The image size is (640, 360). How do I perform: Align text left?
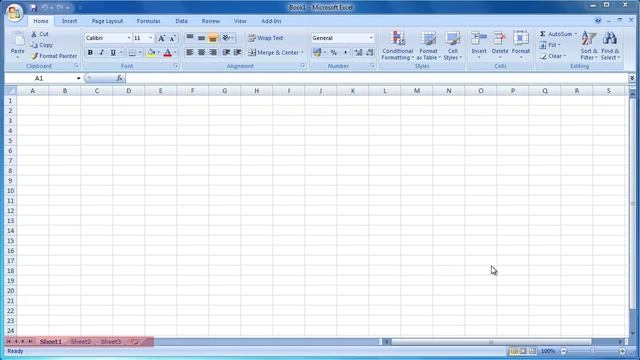[190, 53]
